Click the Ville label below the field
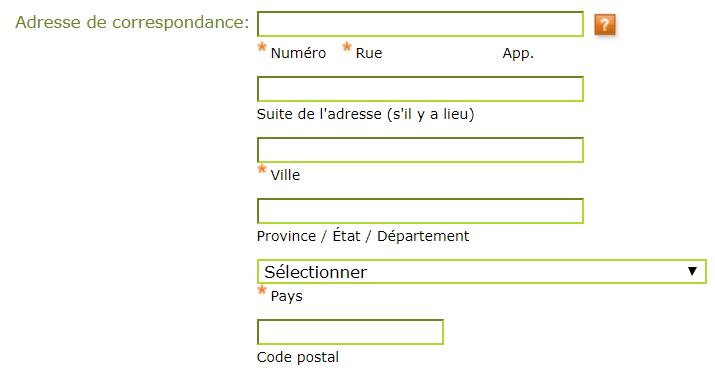This screenshot has width=715, height=368. 285,175
